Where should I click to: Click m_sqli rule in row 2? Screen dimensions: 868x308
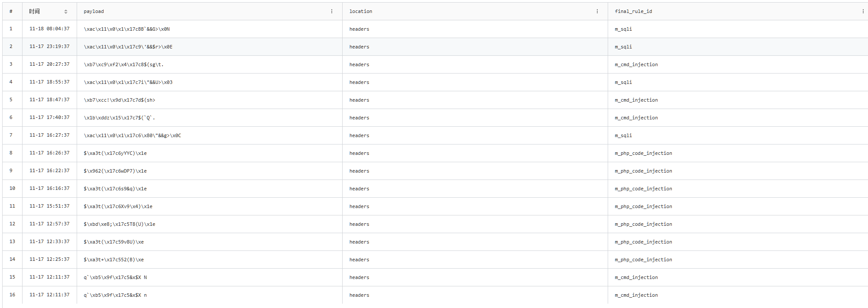(623, 47)
